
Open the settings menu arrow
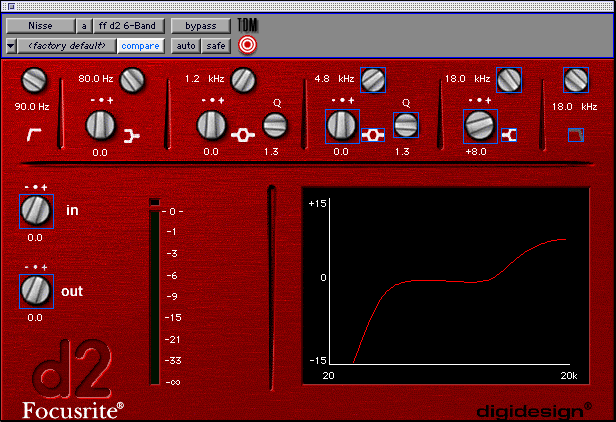(x=11, y=46)
